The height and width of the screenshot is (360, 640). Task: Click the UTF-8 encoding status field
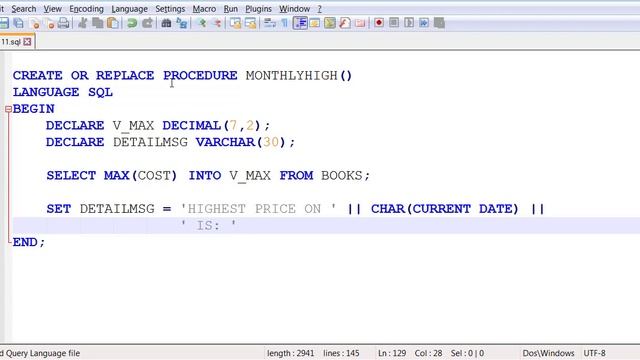[x=594, y=353]
